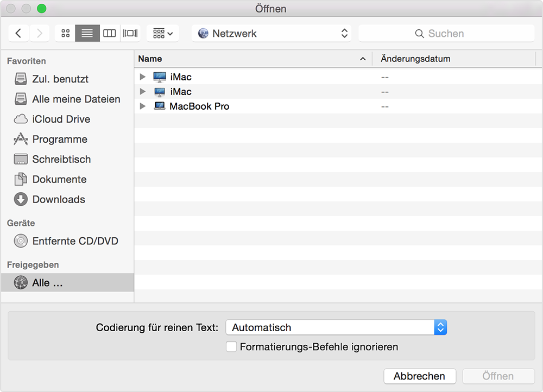Switch to Cover Flow view
543x392 pixels.
point(130,33)
